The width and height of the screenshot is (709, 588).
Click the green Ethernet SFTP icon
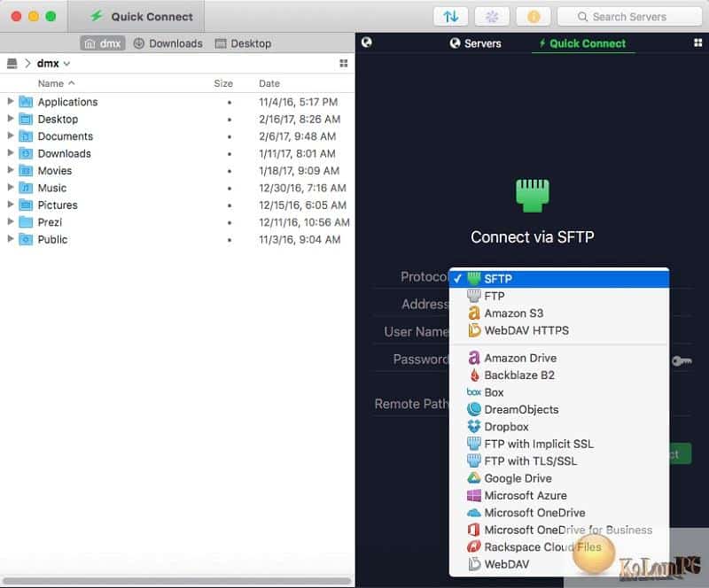(533, 196)
